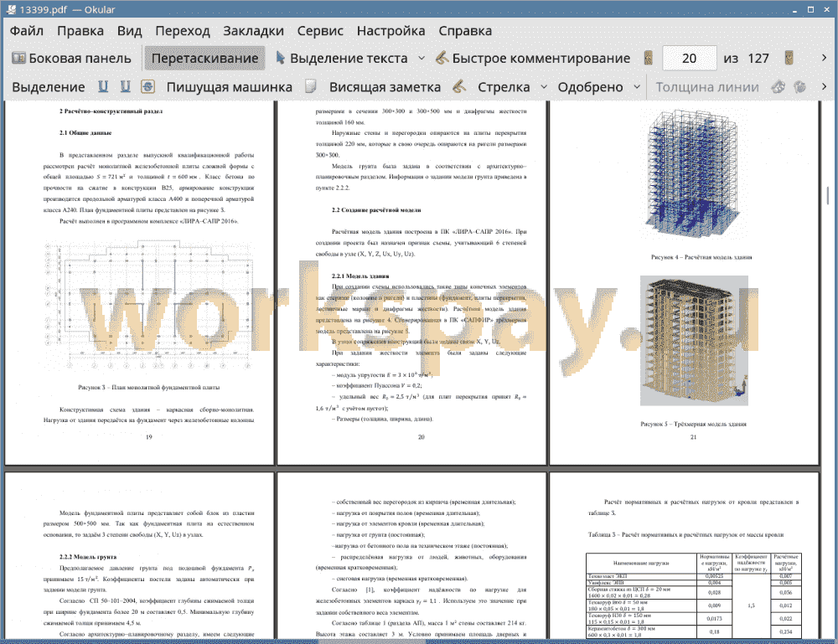Click page number 19 at page bottom
The width and height of the screenshot is (838, 644).
point(148,437)
